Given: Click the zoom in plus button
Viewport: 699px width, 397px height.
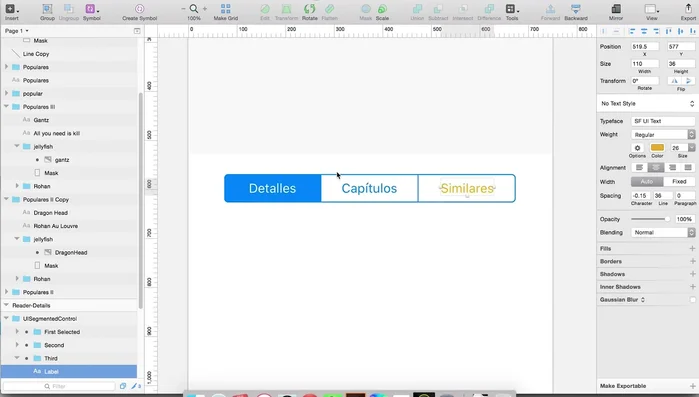Looking at the screenshot, I should (205, 8).
